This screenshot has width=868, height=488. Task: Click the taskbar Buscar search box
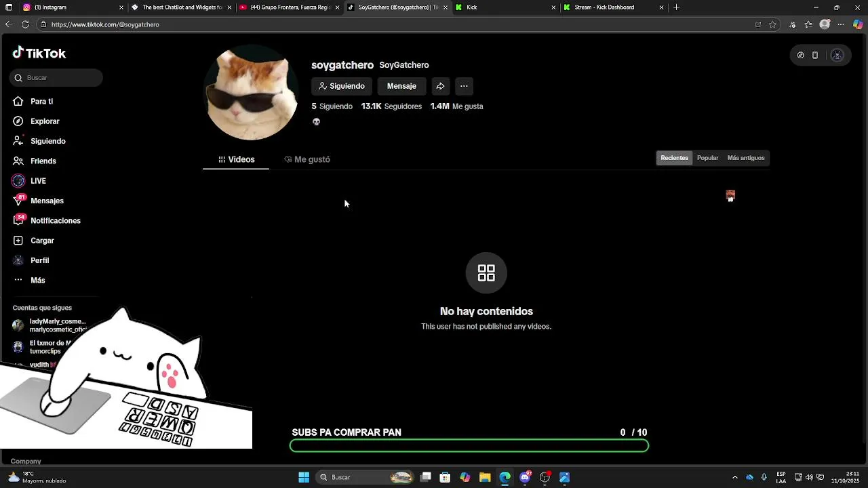click(x=366, y=477)
